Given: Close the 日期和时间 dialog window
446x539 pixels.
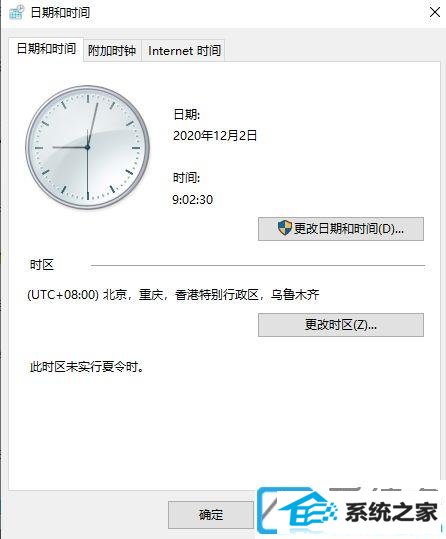Looking at the screenshot, I should click(x=435, y=12).
